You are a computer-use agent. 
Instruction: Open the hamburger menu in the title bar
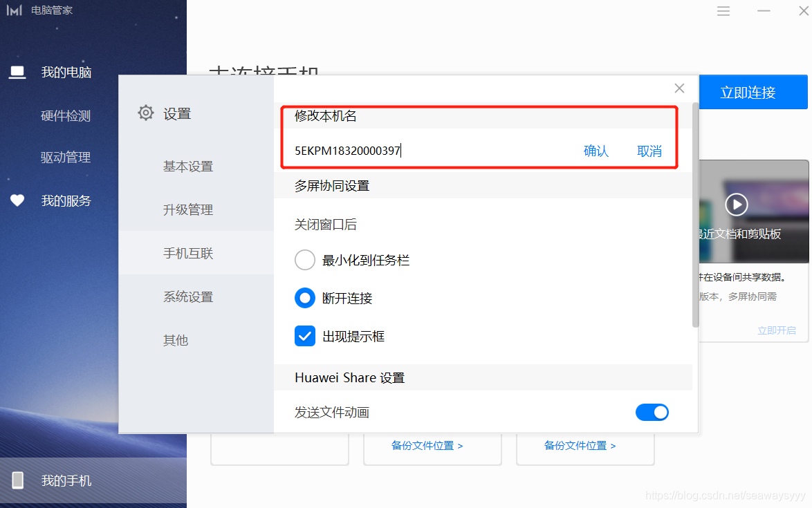(723, 11)
